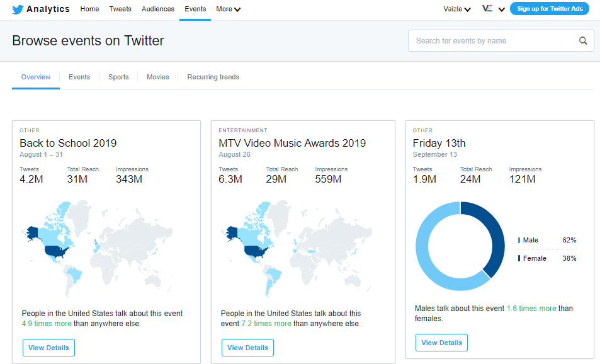Click the 1.9M Tweets value
This screenshot has width=600, height=364.
(424, 179)
